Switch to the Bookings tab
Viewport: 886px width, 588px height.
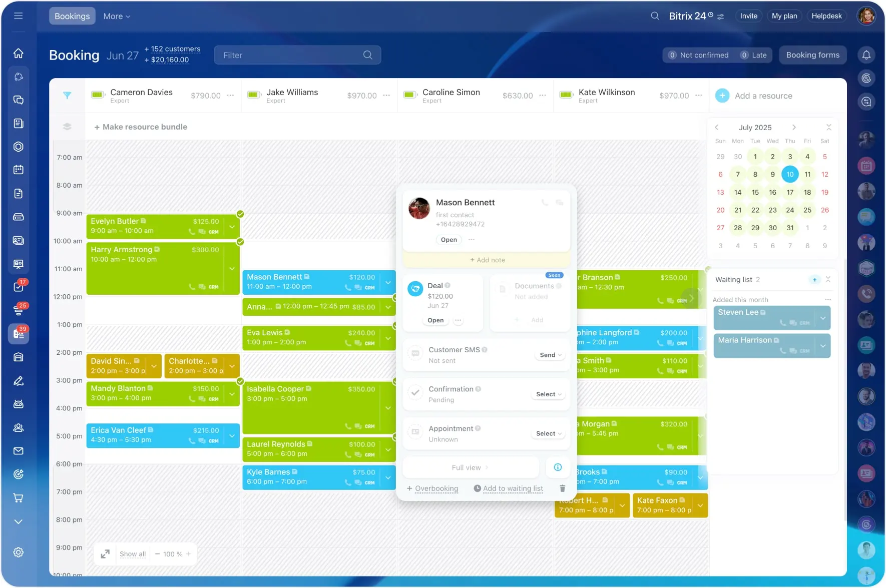(72, 16)
